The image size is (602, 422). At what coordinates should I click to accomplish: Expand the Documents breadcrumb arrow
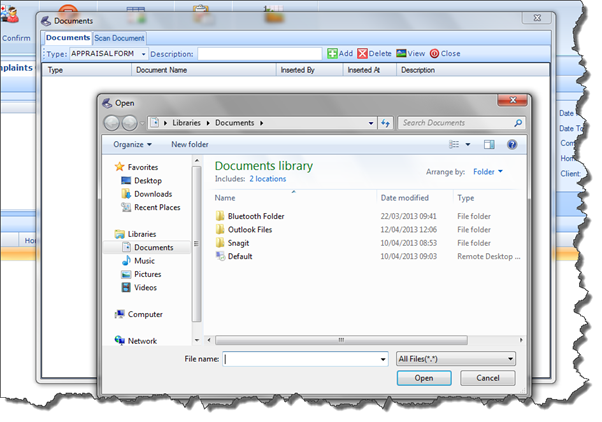pyautogui.click(x=261, y=123)
